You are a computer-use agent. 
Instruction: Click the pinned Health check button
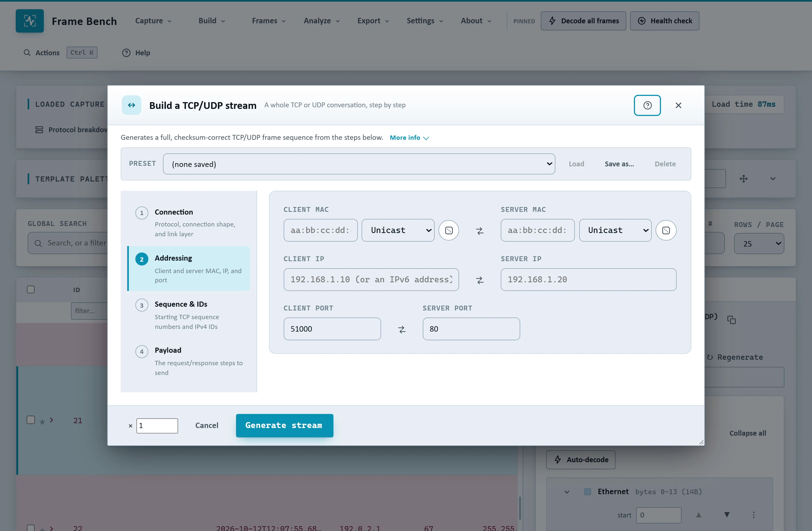point(664,21)
